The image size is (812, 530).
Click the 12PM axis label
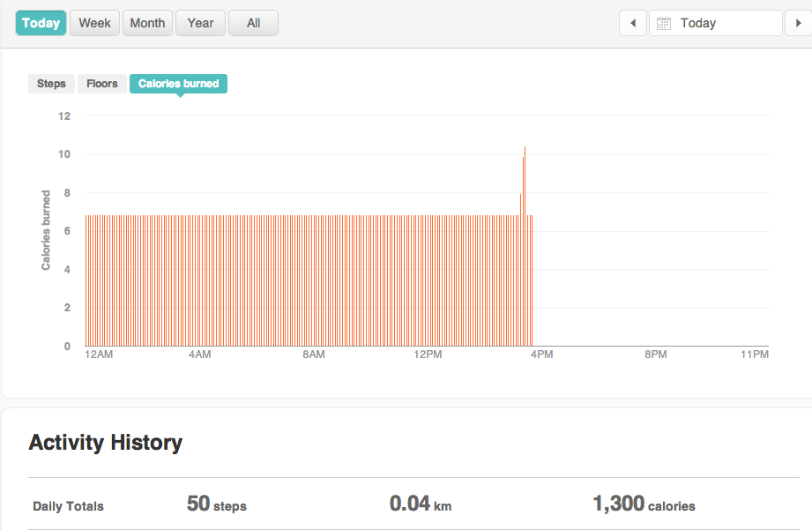pos(428,355)
